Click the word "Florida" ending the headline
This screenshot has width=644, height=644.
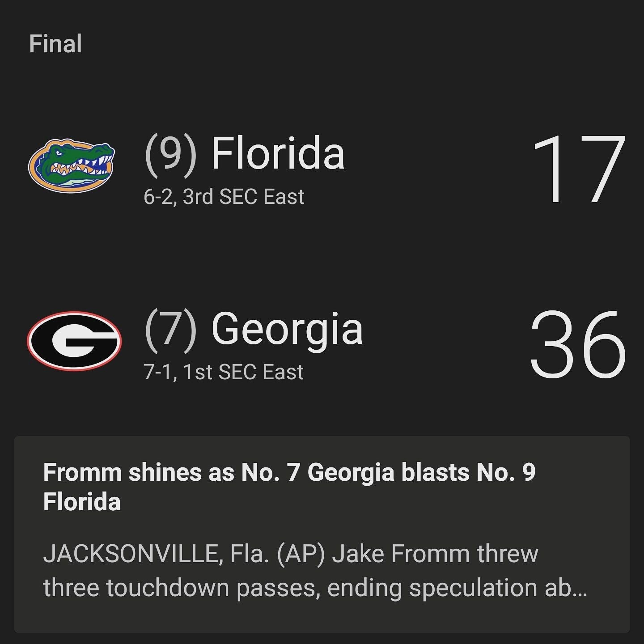point(82,502)
